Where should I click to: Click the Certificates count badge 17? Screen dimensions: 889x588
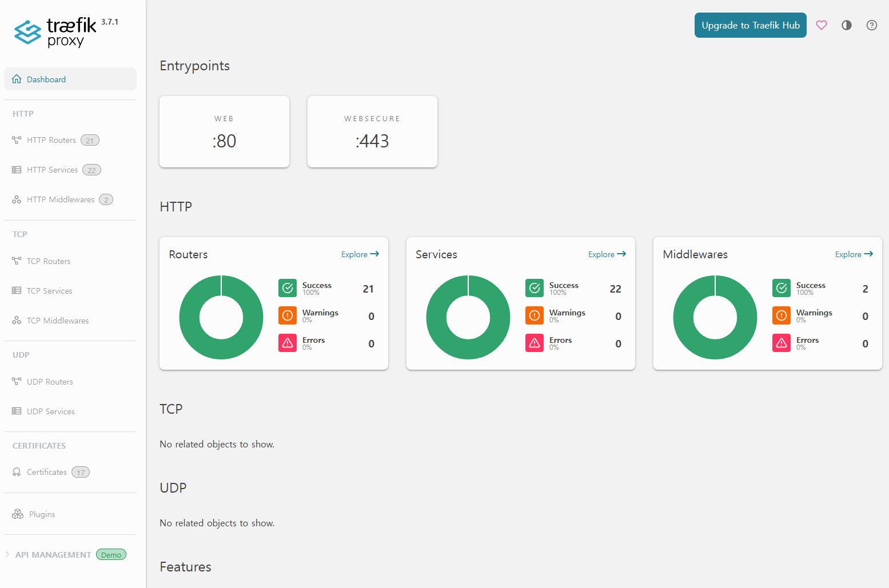click(x=81, y=472)
